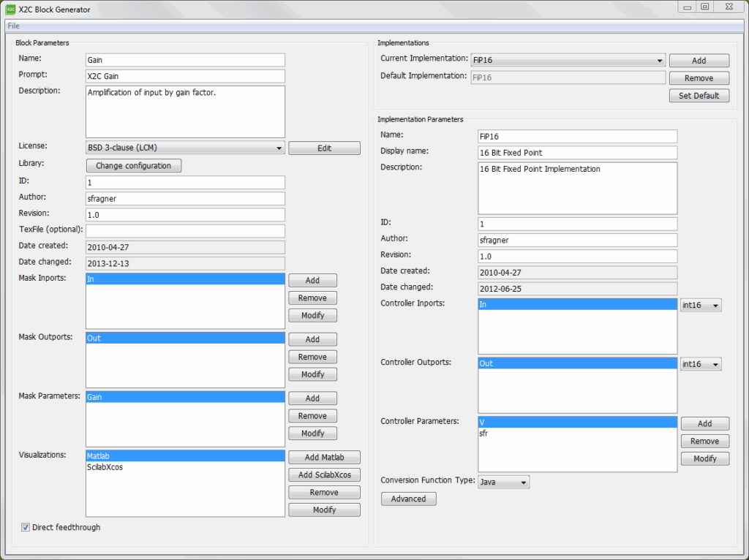Click the Set Default implementation button
The height and width of the screenshot is (560, 749).
coord(699,96)
